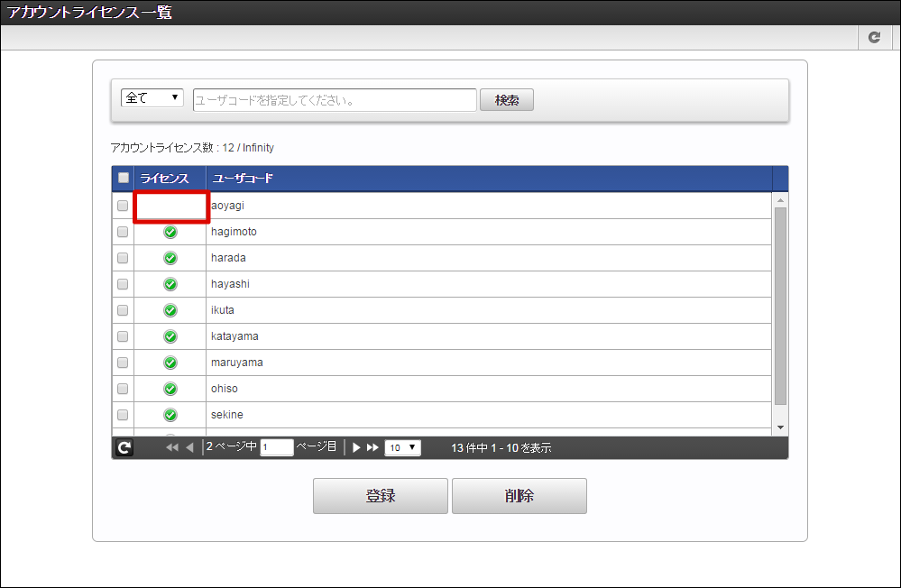Select the harada user code cell
The width and height of the screenshot is (901, 588).
coord(489,258)
